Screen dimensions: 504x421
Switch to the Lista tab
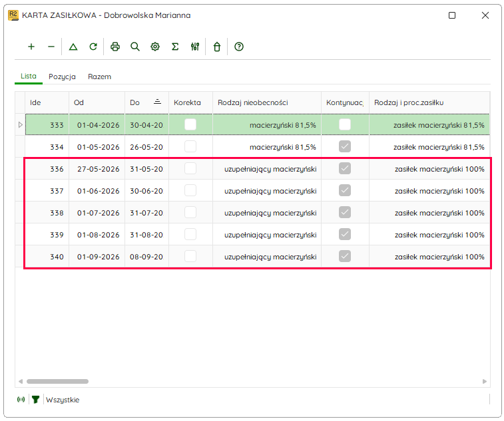(29, 76)
